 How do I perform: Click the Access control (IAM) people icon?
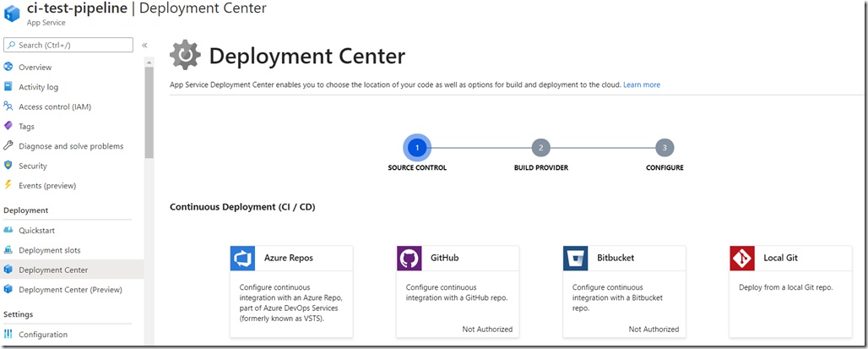tap(8, 106)
